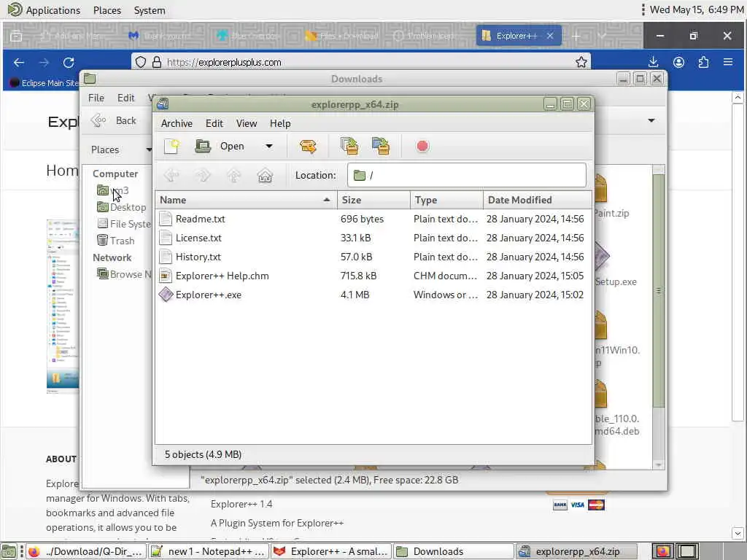Screen dimensions: 747x560
Task: Click the red Stop operation icon
Action: 422,146
